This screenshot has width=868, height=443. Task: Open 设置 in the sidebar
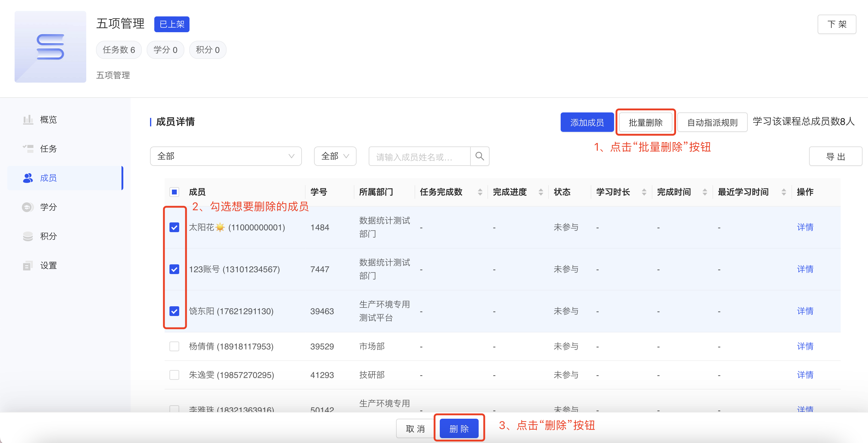coord(65,266)
